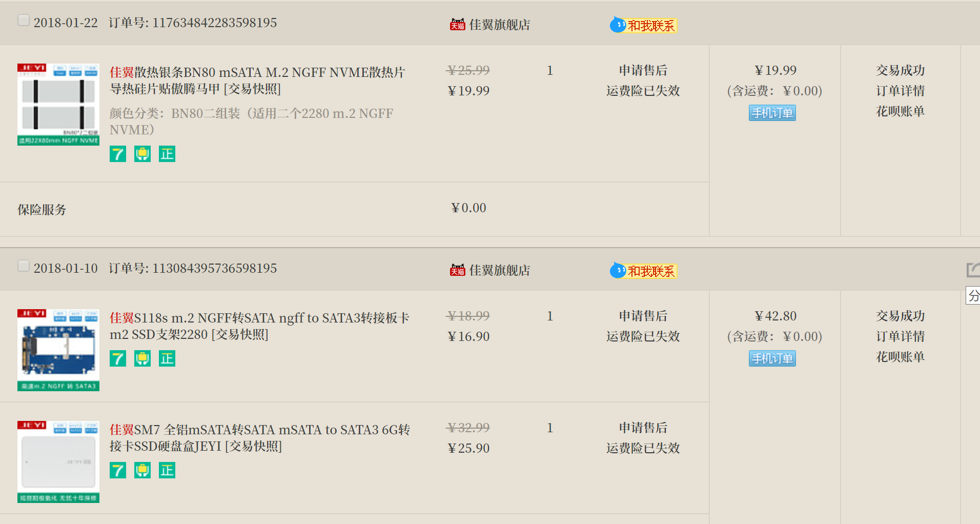980x524 pixels.
Task: Open 花呗账单 for the ¥19.99 order
Action: coord(901,111)
